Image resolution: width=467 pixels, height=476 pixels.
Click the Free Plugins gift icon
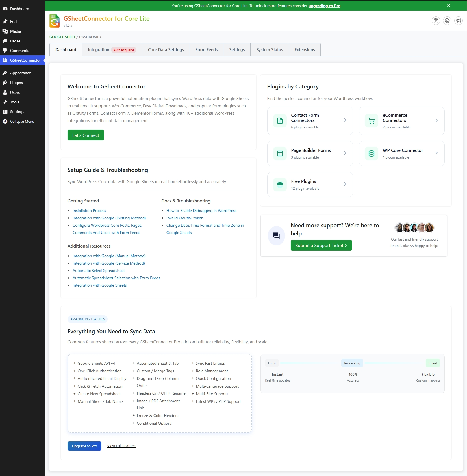click(x=280, y=185)
